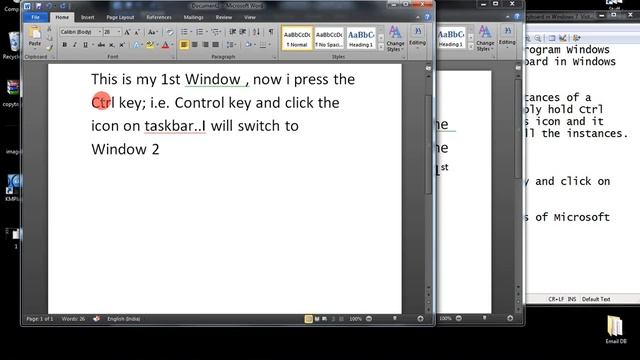The height and width of the screenshot is (360, 640).
Task: Click zoom slider handle in front Word window
Action: pos(395,318)
